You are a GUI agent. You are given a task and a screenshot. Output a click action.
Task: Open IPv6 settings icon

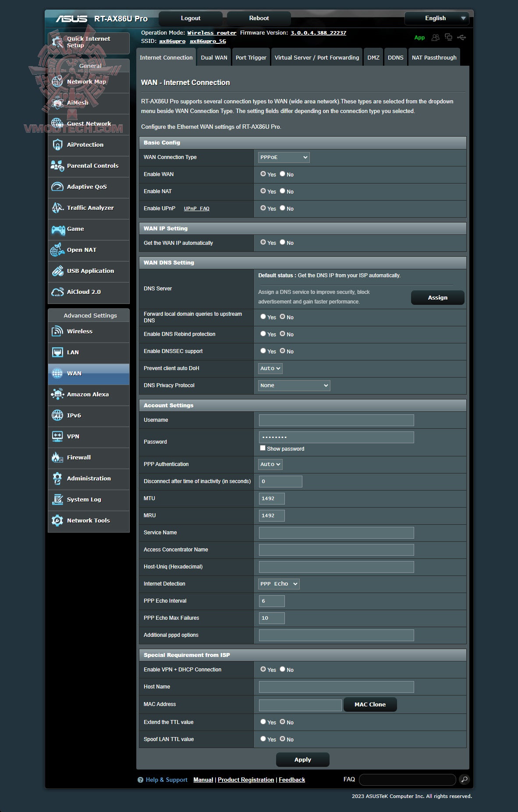[x=57, y=415]
